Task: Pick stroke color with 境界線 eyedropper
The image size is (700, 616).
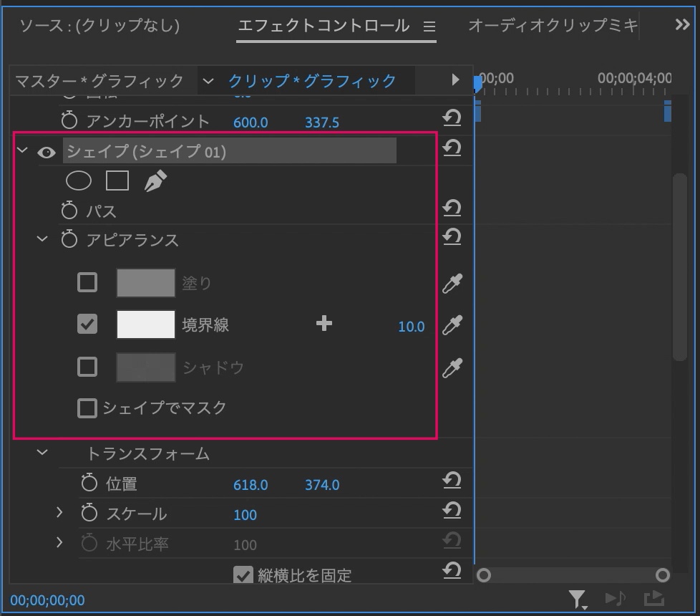Action: (452, 325)
